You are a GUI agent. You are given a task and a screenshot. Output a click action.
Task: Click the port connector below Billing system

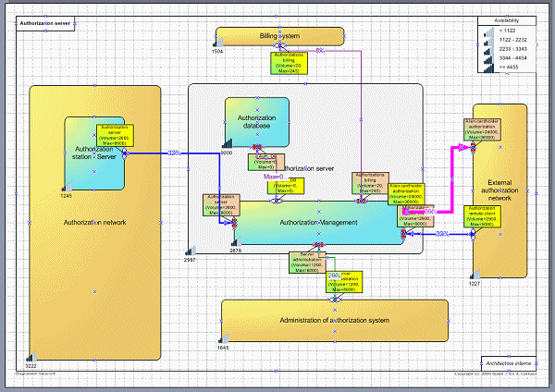coord(279,46)
